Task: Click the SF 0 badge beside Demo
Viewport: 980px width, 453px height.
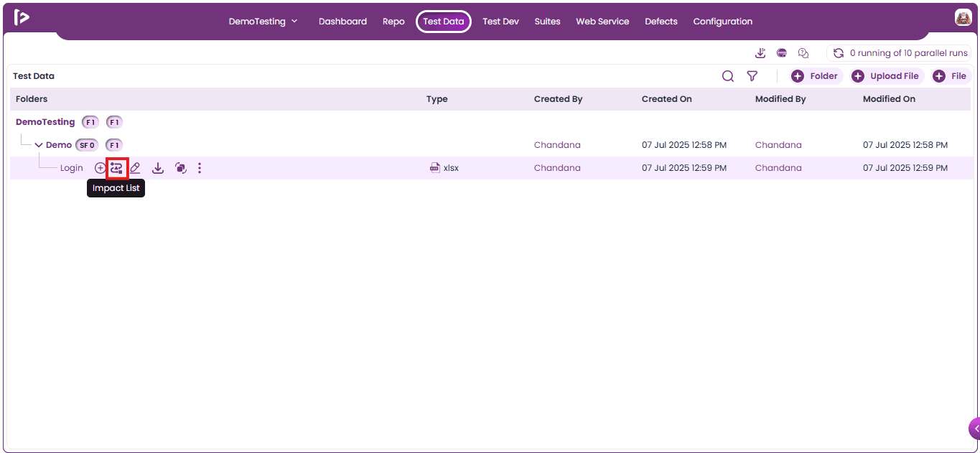Action: pyautogui.click(x=87, y=145)
